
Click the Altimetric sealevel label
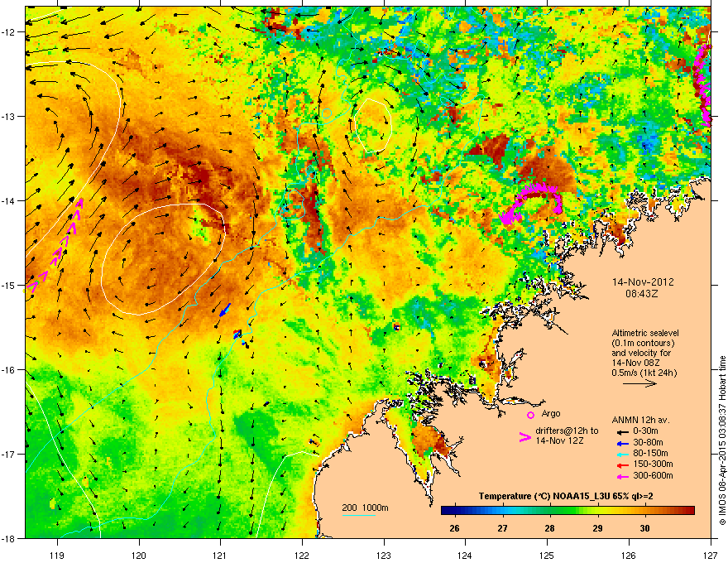pos(645,333)
